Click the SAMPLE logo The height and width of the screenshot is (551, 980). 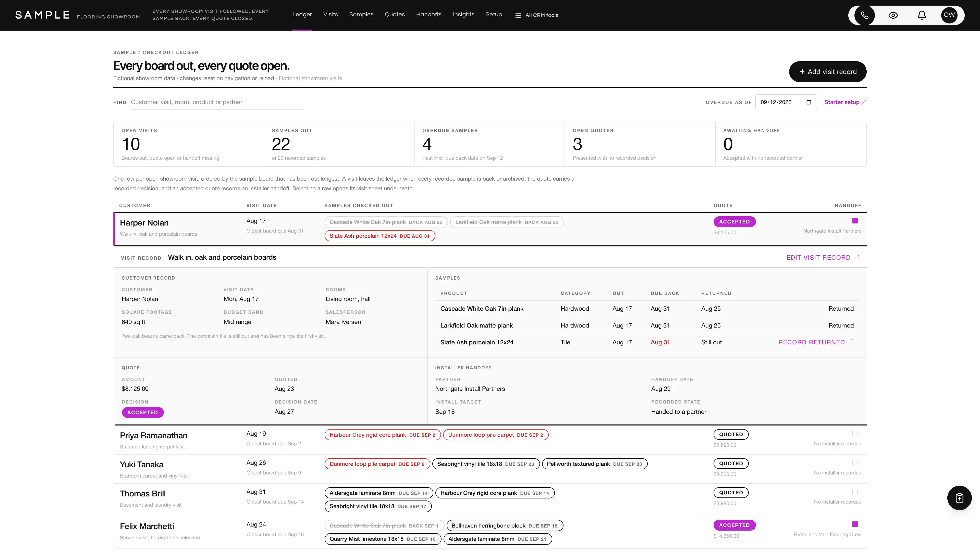pyautogui.click(x=42, y=15)
